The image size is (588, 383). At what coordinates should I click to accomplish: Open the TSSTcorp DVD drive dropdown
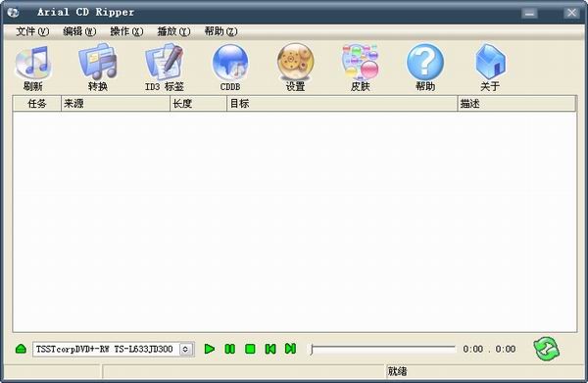pos(185,350)
